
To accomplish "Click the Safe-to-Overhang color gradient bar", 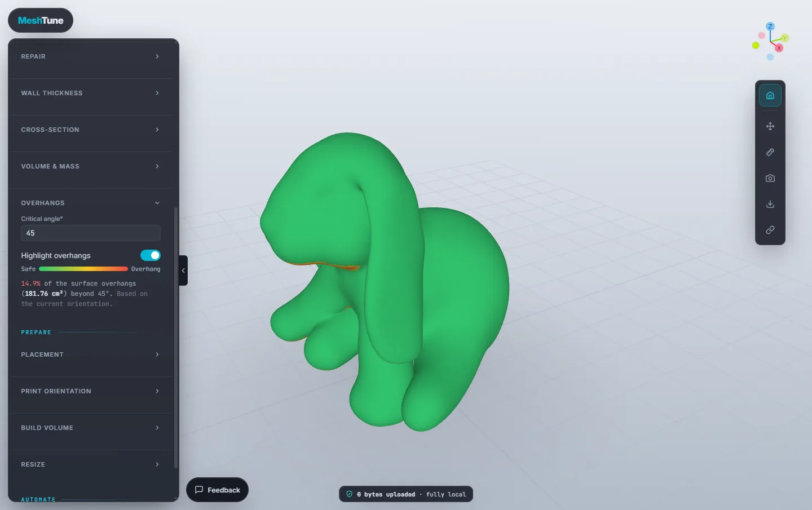I will pos(83,269).
